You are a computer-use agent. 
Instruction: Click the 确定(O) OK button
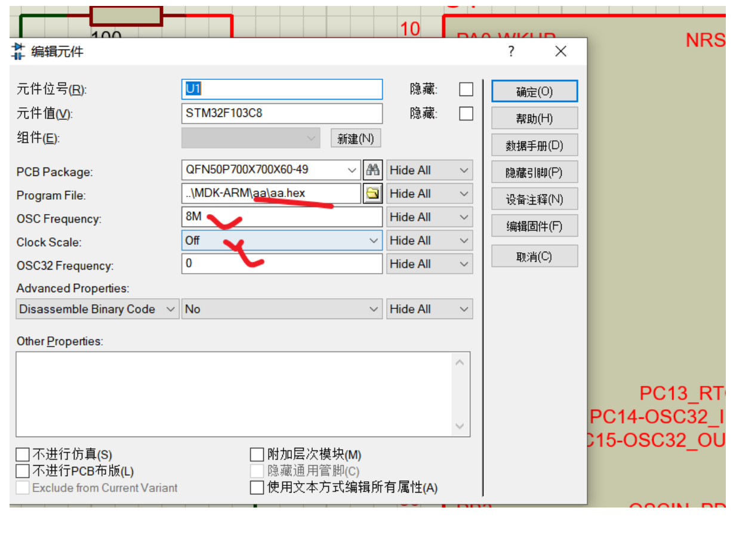point(534,92)
